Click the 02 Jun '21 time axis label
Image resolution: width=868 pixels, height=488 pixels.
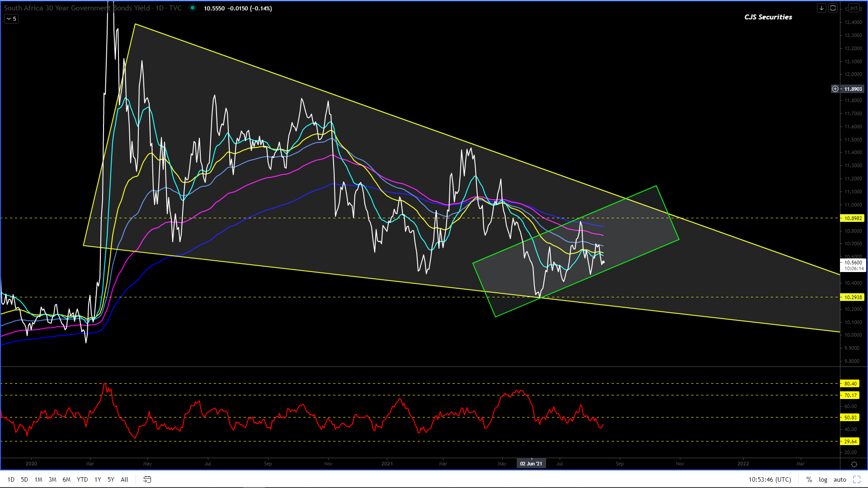pyautogui.click(x=531, y=464)
